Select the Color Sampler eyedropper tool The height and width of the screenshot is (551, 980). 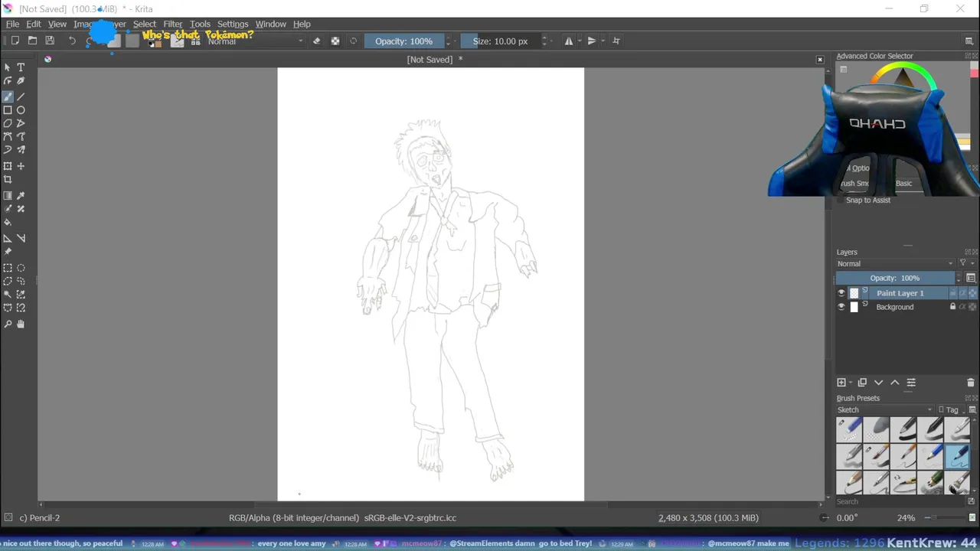pos(21,196)
